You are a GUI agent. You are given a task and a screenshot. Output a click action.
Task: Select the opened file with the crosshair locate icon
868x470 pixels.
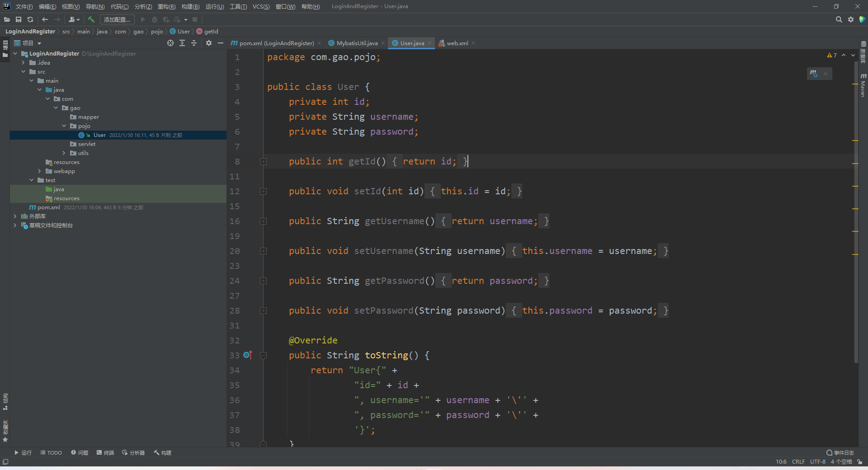click(170, 43)
